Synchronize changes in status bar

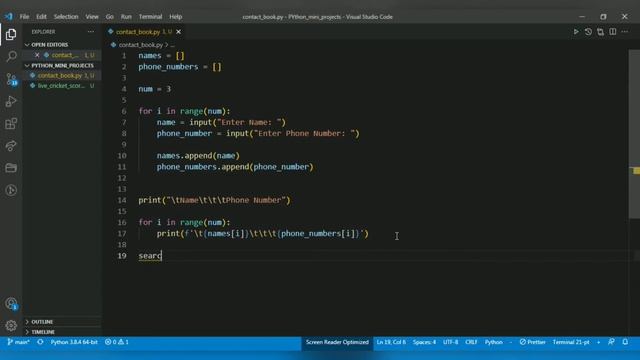[40, 342]
